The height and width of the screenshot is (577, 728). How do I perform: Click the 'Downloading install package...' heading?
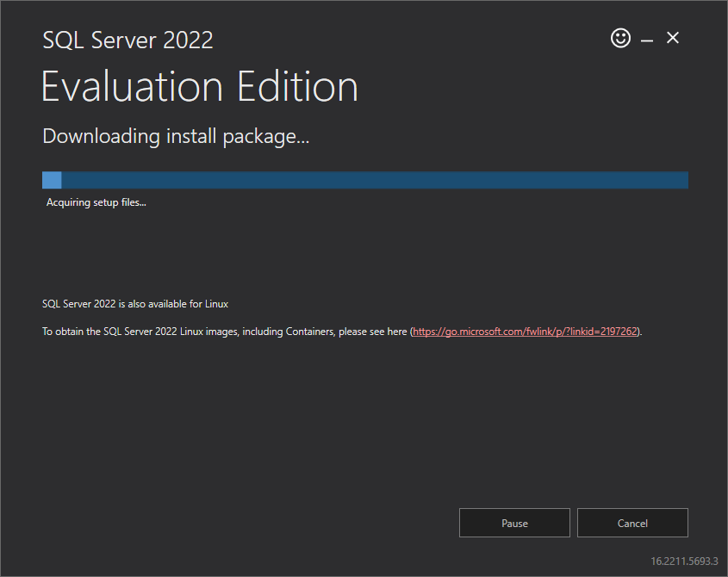pos(176,136)
